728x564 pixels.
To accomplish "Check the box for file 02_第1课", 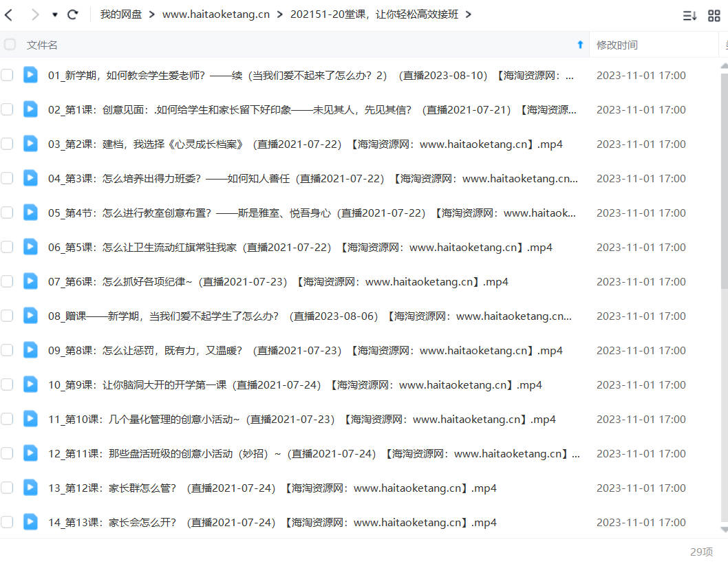I will pos(7,109).
